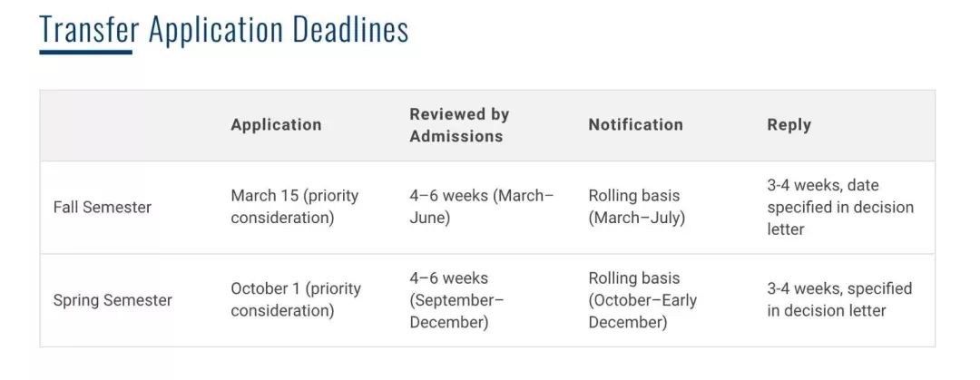
Task: Select the 4–6 weeks (March–June) cell
Action: 481,207
